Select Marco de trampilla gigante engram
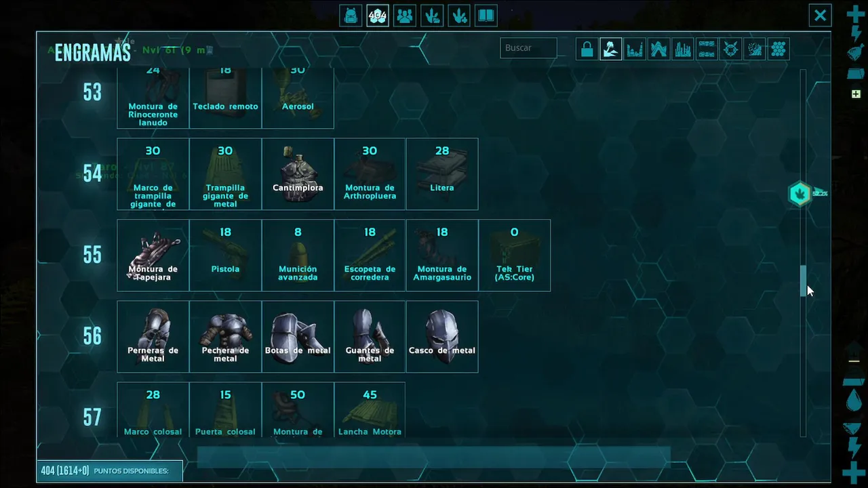This screenshot has height=488, width=868. coord(153,174)
